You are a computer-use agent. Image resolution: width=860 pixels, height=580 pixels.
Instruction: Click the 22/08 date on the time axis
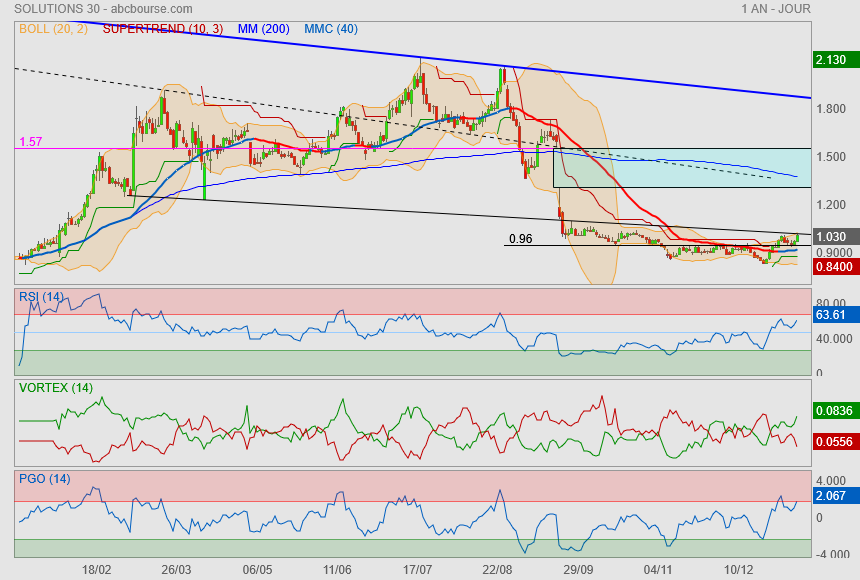tap(497, 569)
